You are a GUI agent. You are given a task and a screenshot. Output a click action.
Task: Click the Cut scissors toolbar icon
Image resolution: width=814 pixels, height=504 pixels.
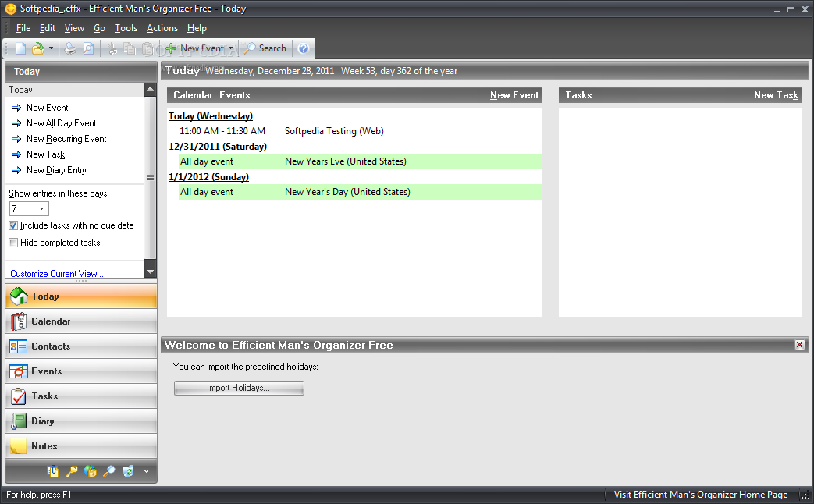pos(112,48)
